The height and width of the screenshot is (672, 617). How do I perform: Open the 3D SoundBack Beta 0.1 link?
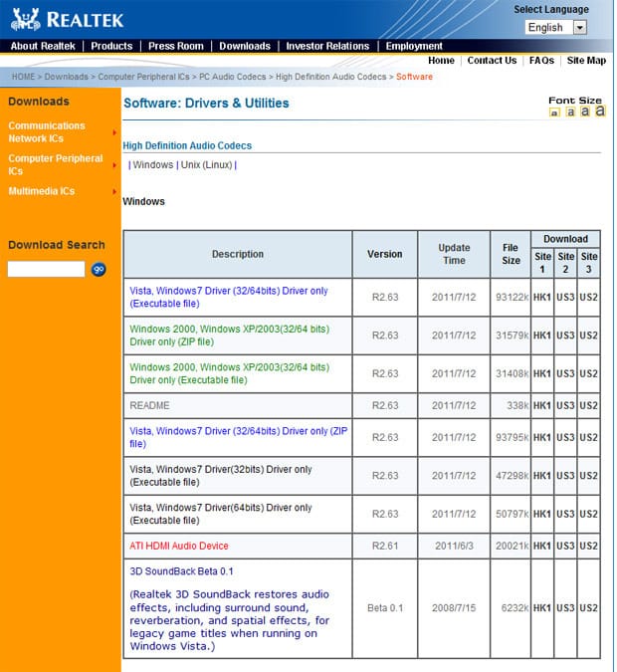pos(181,571)
